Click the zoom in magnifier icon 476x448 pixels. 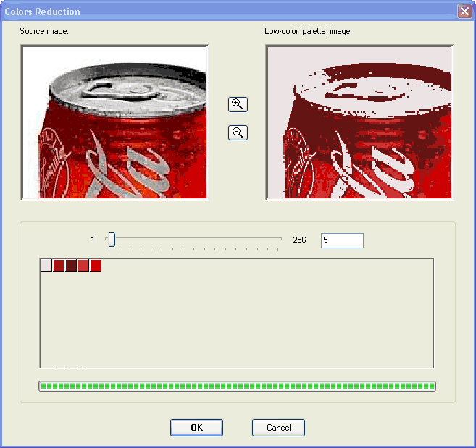coord(238,104)
